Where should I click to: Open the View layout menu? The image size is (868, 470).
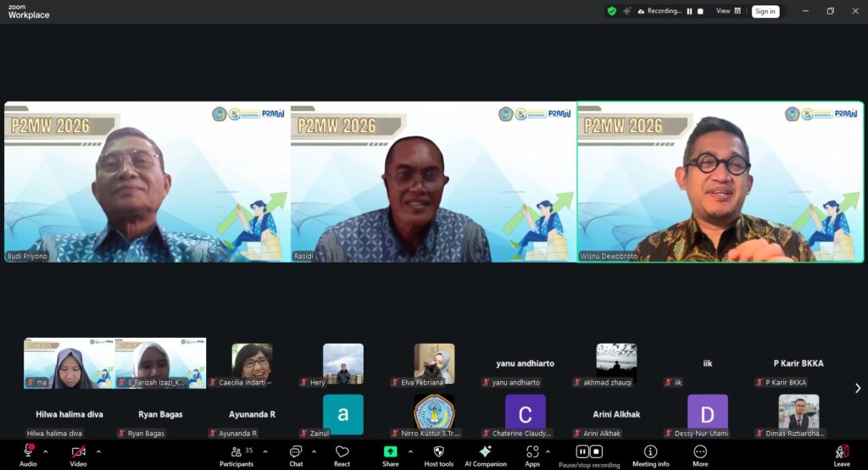[x=728, y=11]
